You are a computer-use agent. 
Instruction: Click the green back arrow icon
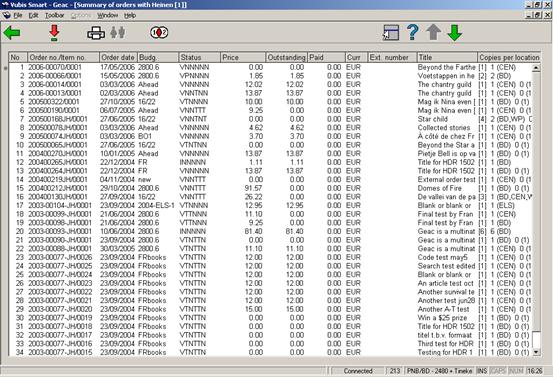click(x=12, y=33)
